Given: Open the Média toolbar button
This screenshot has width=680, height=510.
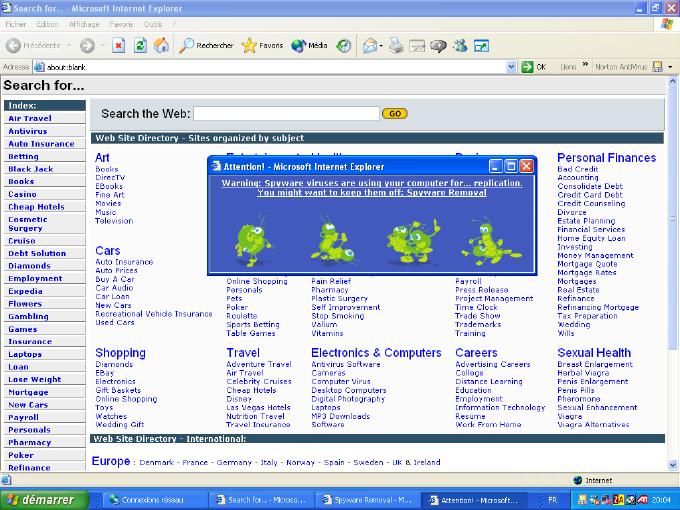Looking at the screenshot, I should click(309, 45).
